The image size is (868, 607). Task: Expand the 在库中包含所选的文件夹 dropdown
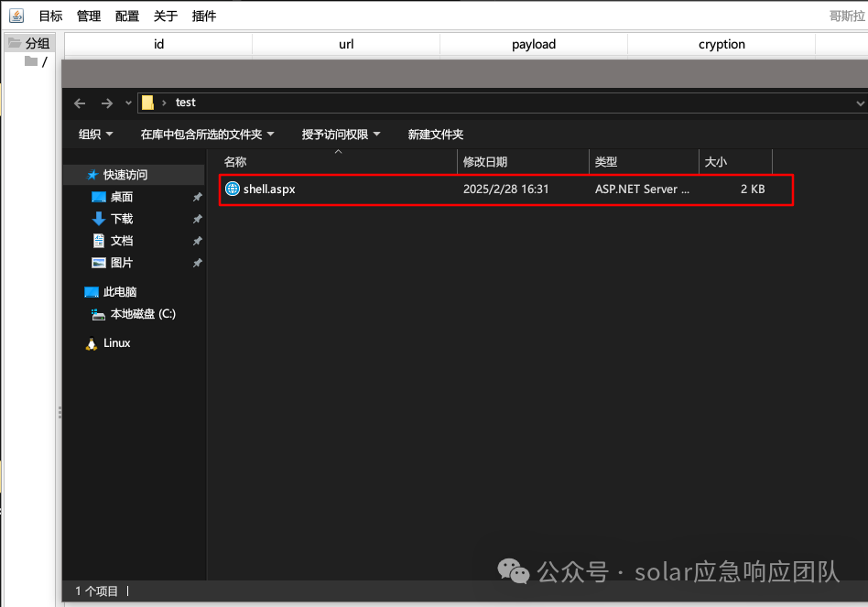(x=208, y=135)
